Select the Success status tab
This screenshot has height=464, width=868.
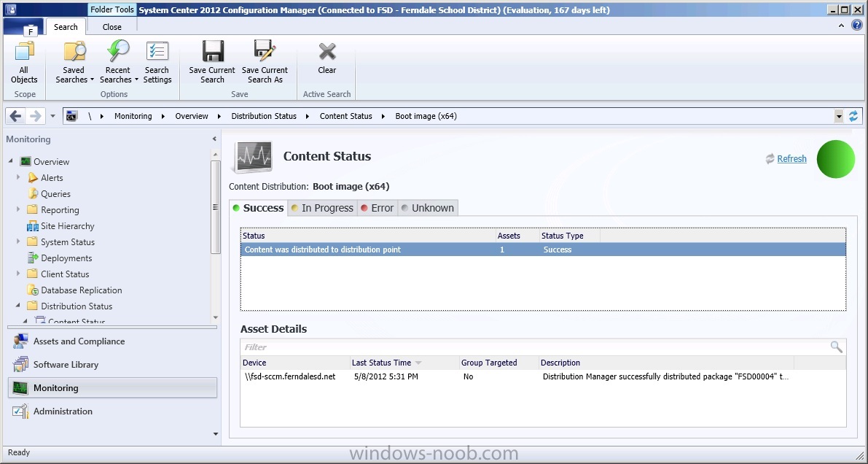pyautogui.click(x=258, y=208)
